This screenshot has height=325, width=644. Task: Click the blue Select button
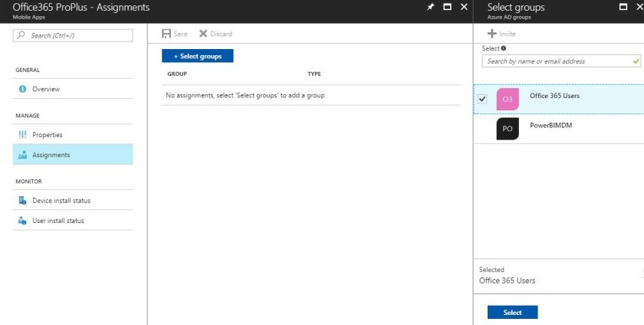[513, 312]
